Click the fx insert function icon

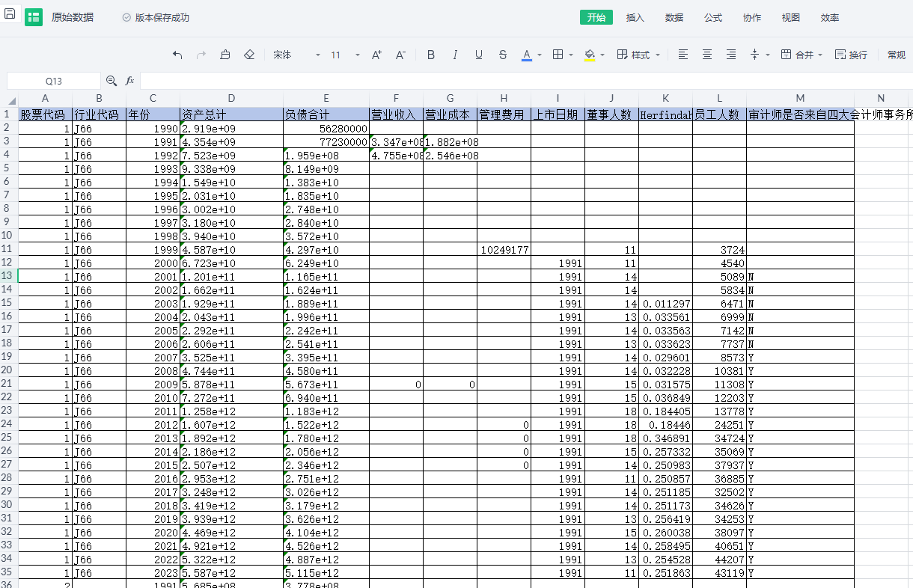pyautogui.click(x=129, y=81)
